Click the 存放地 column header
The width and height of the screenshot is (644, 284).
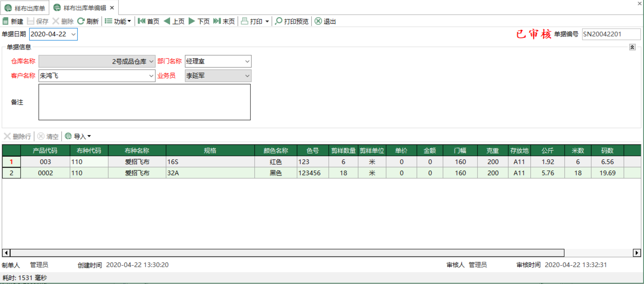pyautogui.click(x=519, y=150)
